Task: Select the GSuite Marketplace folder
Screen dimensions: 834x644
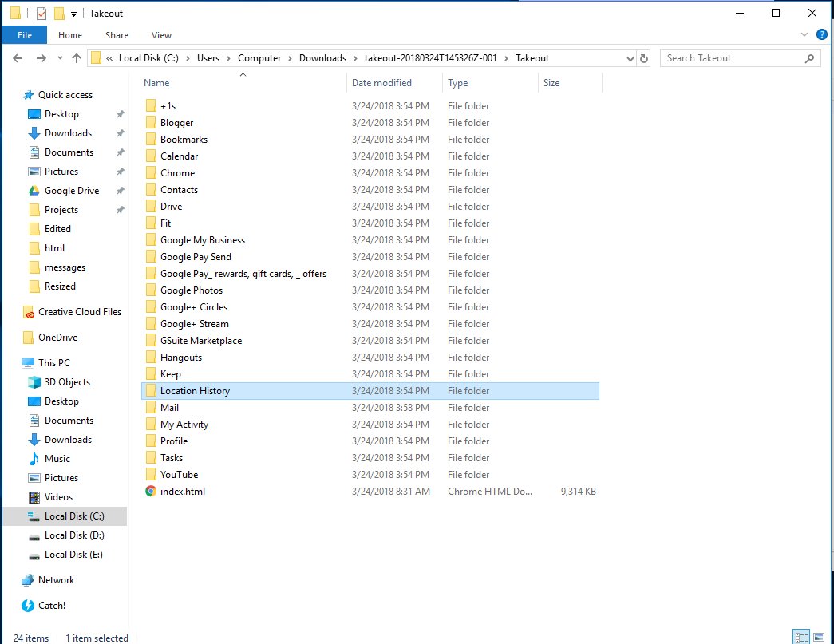Action: point(201,341)
